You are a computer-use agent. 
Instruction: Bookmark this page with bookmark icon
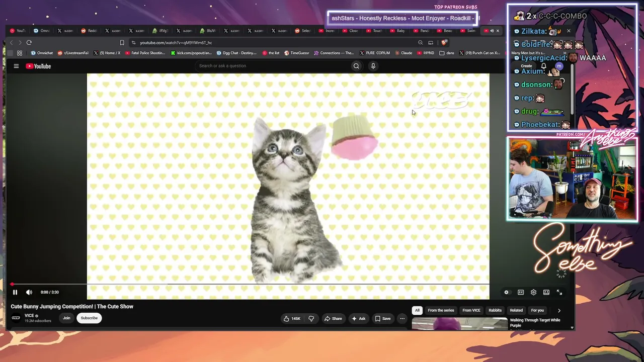[x=122, y=43]
